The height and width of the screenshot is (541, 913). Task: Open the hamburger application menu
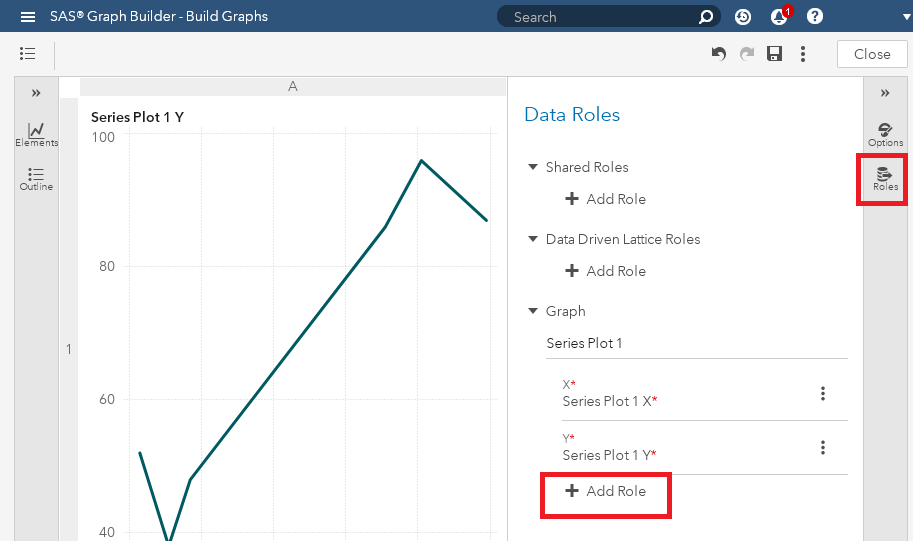(x=28, y=17)
